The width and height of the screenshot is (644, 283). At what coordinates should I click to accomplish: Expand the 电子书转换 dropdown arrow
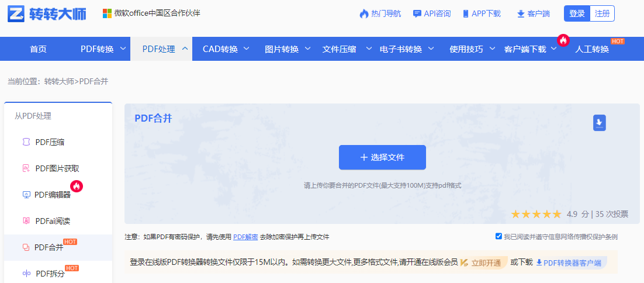tap(431, 49)
